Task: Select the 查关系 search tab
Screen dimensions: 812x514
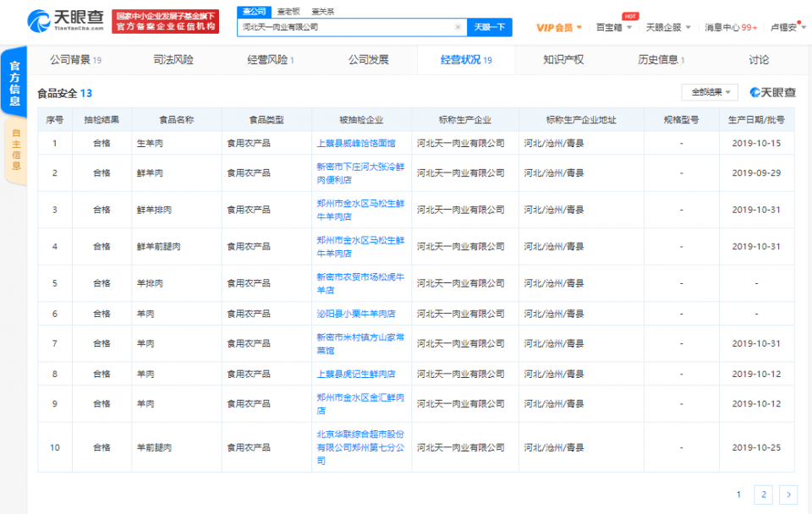Action: pos(322,11)
